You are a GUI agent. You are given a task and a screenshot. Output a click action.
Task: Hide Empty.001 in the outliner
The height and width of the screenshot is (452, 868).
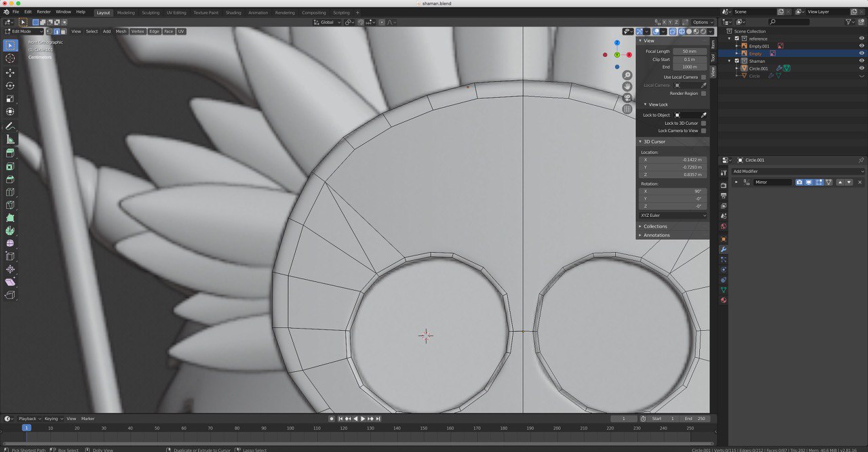click(862, 46)
